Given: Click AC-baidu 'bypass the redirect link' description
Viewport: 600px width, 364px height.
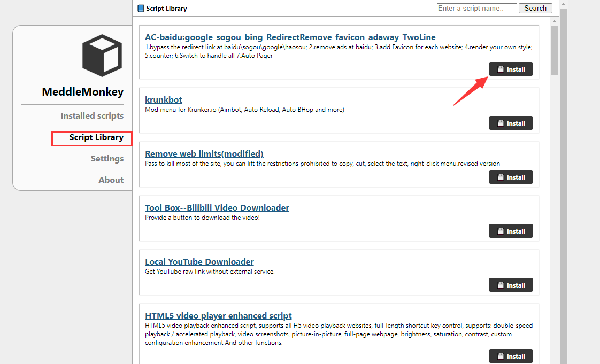Looking at the screenshot, I should pos(339,51).
